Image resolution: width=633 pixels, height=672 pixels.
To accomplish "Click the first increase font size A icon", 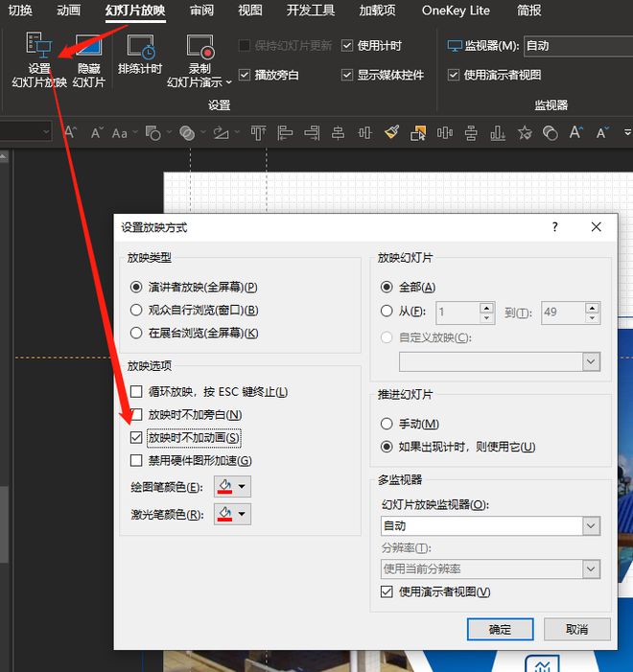I will (70, 133).
